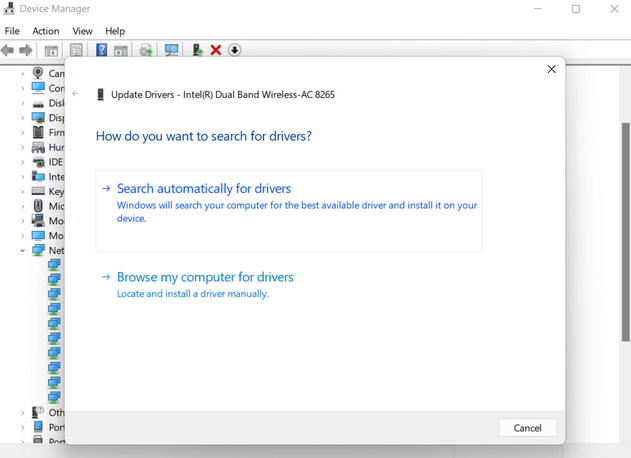Expand the 'Disk' drives category chevron
This screenshot has height=458, width=631.
pyautogui.click(x=23, y=103)
